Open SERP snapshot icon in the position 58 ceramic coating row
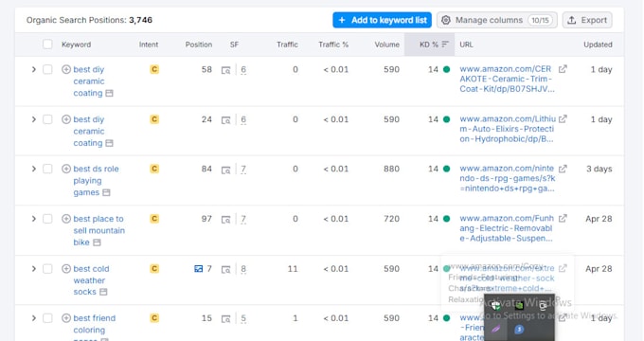644x341 pixels. [x=109, y=93]
